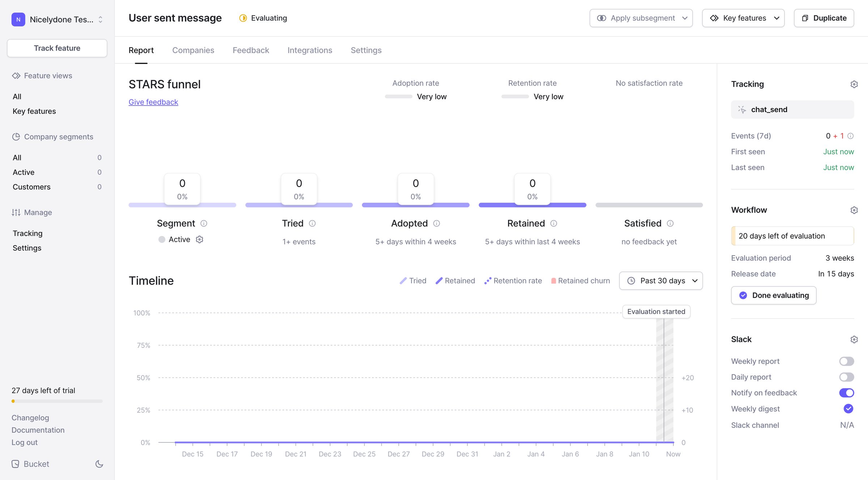This screenshot has height=480, width=868.
Task: Click the Bucket logo icon
Action: point(16,464)
